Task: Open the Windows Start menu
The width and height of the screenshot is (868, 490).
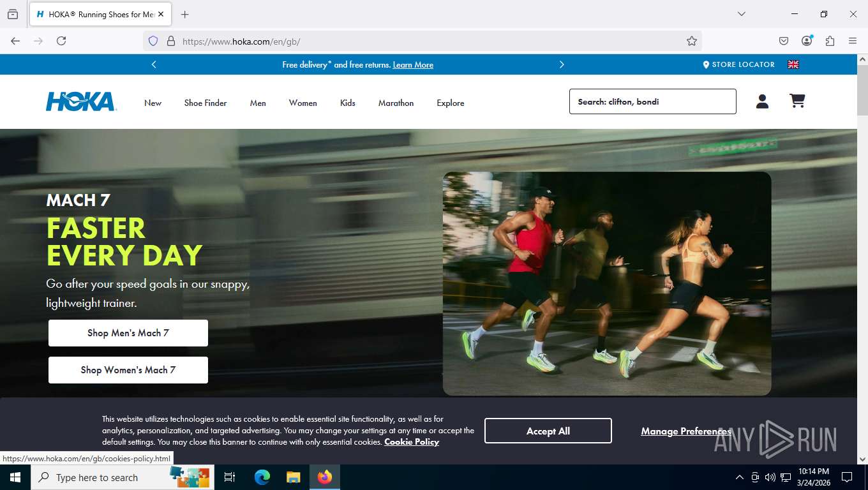Action: (x=15, y=477)
